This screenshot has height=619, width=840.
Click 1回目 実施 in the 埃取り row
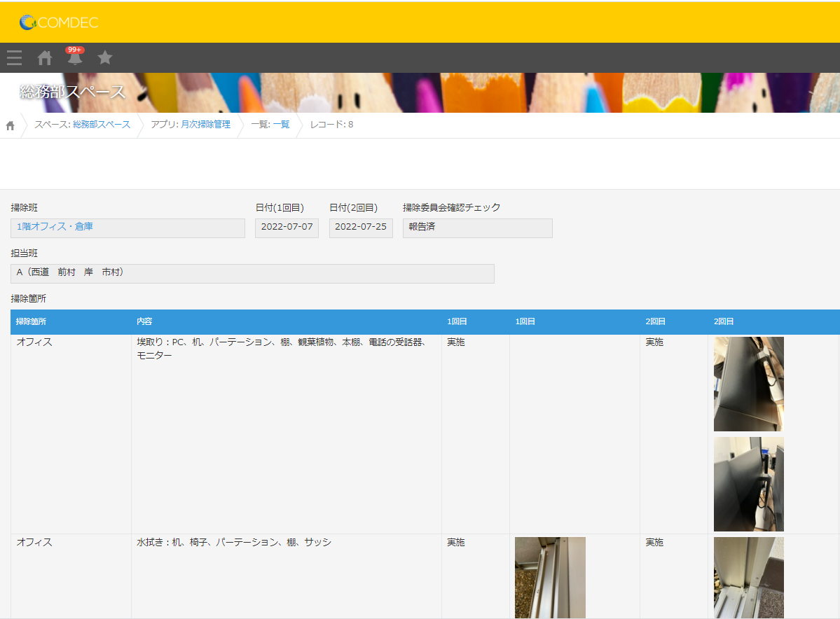456,342
